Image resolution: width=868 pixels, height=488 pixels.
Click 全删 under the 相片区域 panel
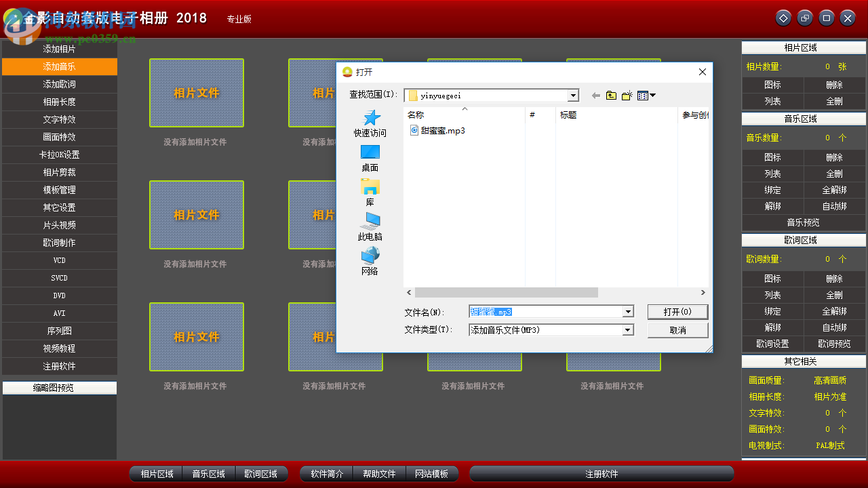(x=835, y=101)
